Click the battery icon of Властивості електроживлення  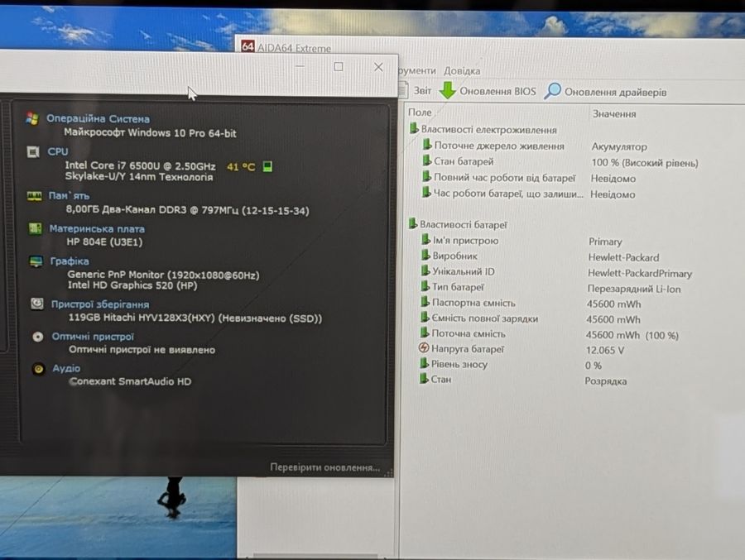click(414, 128)
